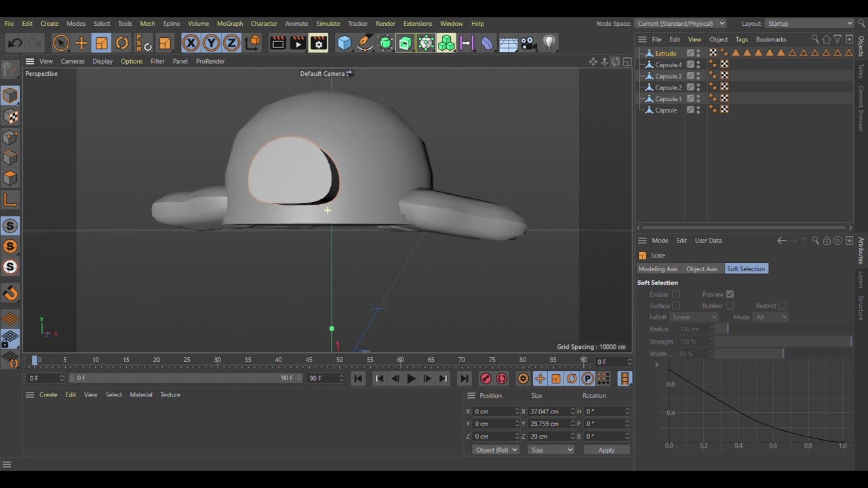Uncheck the Preview checkbox
Image resolution: width=868 pixels, height=488 pixels.
[730, 294]
